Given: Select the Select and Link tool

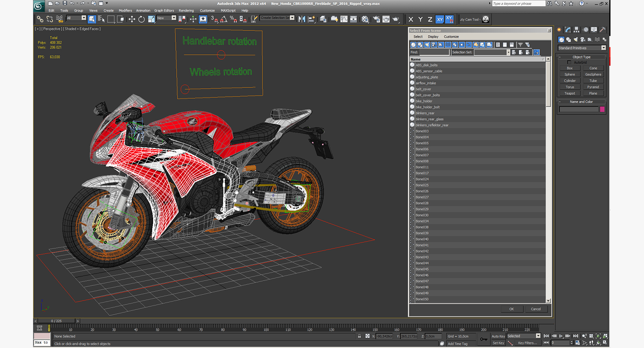Looking at the screenshot, I should point(40,19).
